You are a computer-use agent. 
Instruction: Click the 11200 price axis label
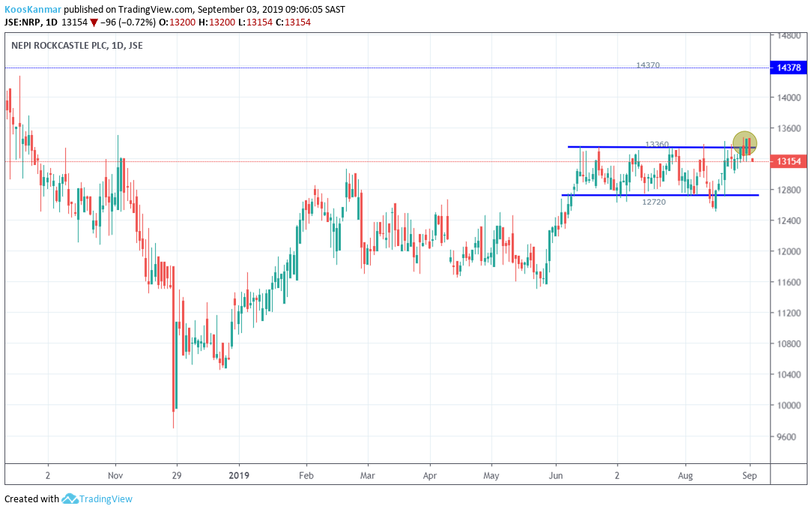(788, 313)
